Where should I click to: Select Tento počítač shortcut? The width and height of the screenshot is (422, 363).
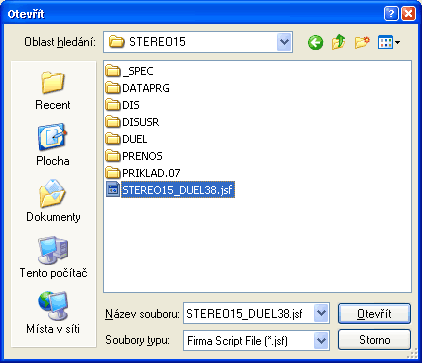(x=53, y=257)
